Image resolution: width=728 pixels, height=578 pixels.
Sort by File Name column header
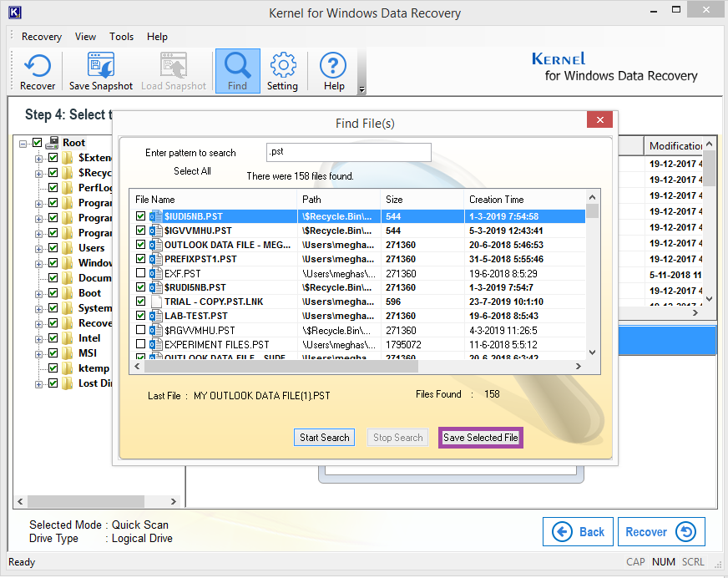[213, 200]
